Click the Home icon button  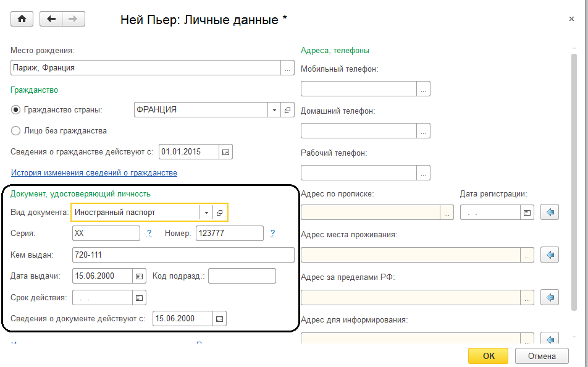pos(22,19)
